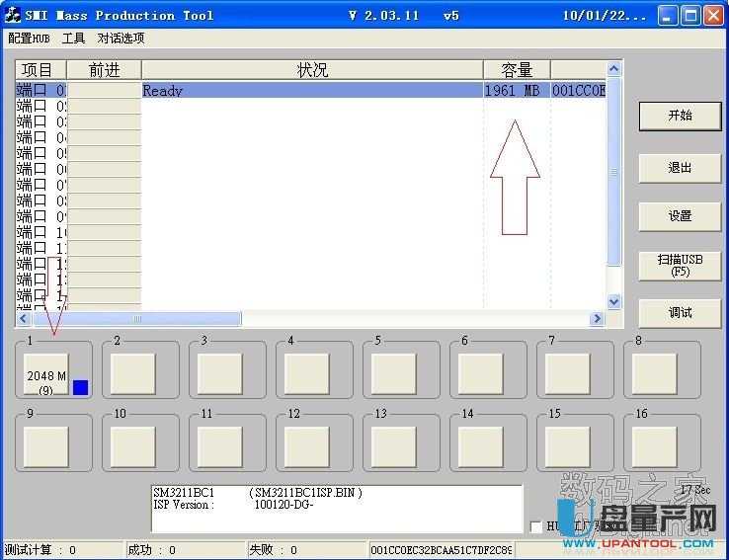Click the port list's scroll-down arrow
The width and height of the screenshot is (729, 560).
(613, 301)
